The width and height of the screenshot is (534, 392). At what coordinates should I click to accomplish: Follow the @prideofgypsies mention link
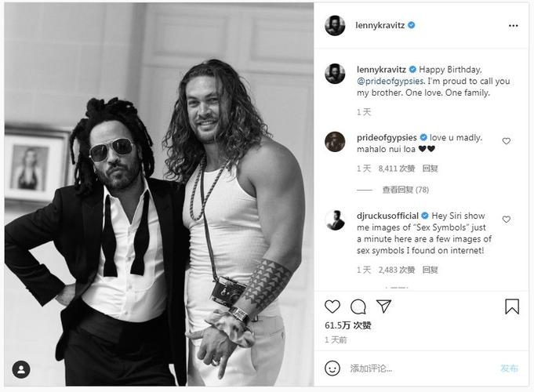click(391, 81)
